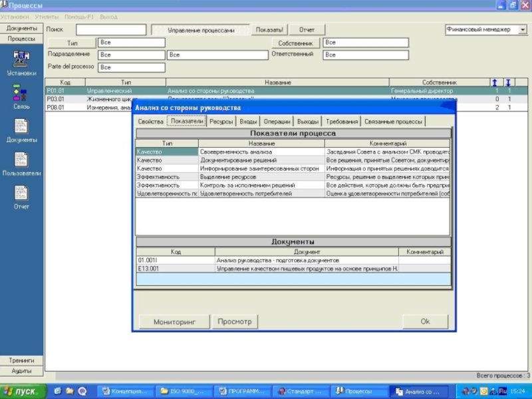This screenshot has height=399, width=532.
Task: Click the Показать! button
Action: [x=269, y=30]
